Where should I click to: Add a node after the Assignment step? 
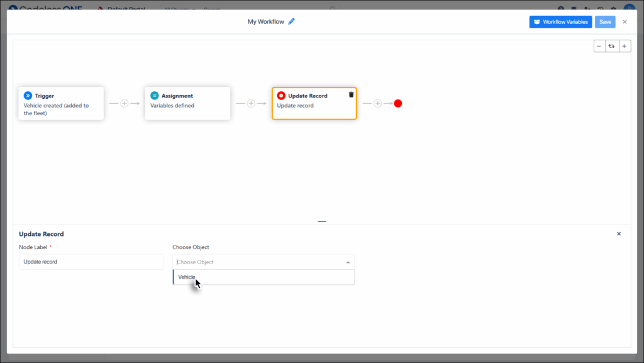click(250, 103)
